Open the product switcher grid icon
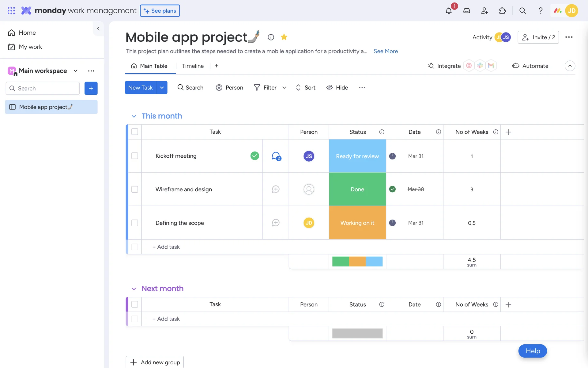The height and width of the screenshot is (368, 588). pyautogui.click(x=11, y=11)
